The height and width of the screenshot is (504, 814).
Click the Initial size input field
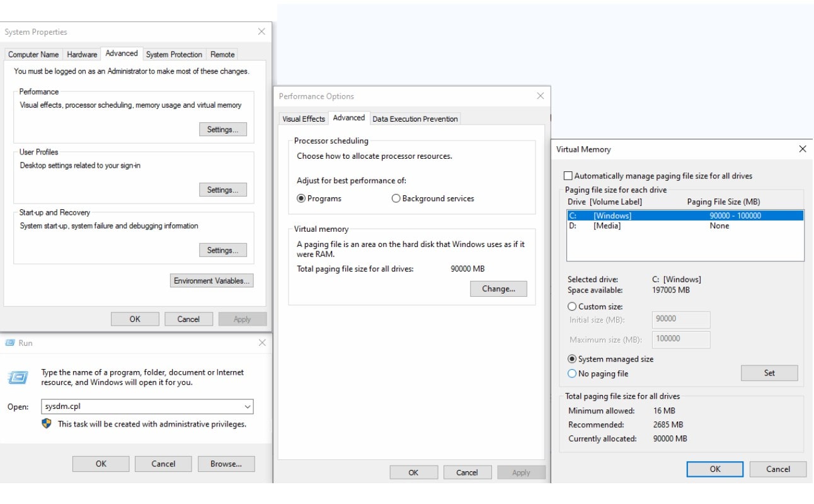pos(680,319)
